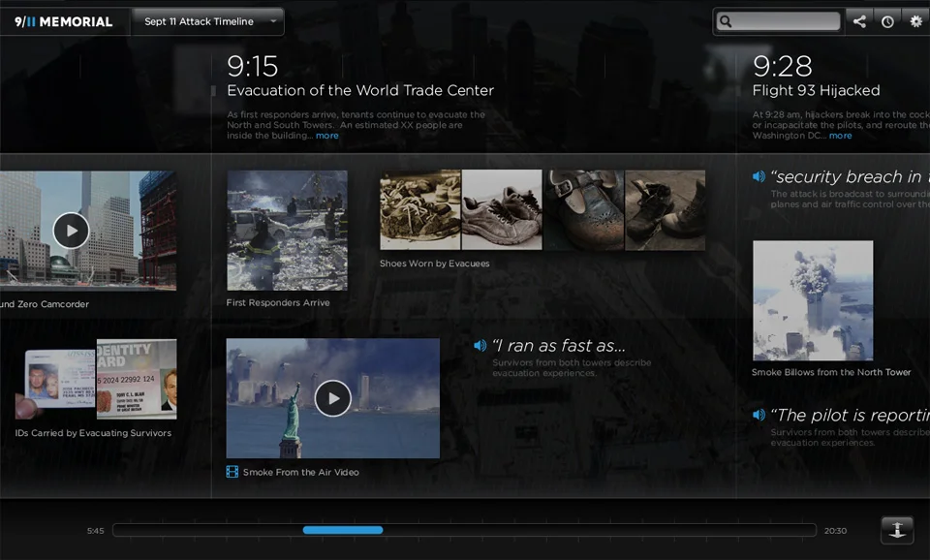The image size is (930, 560).
Task: Open the clock history icon
Action: tap(887, 22)
